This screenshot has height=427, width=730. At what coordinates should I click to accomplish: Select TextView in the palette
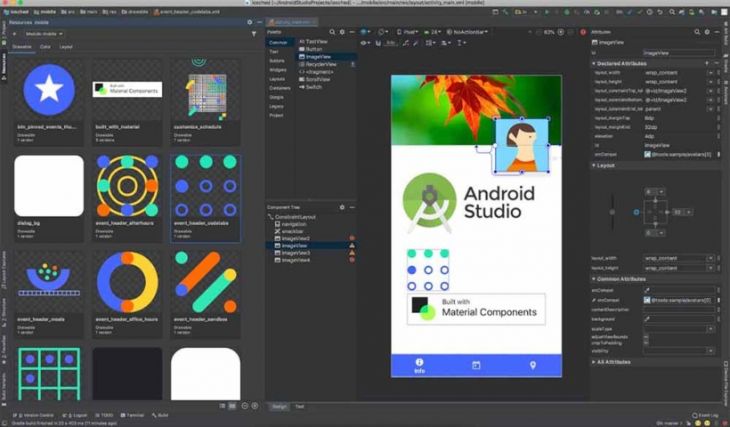pyautogui.click(x=313, y=41)
